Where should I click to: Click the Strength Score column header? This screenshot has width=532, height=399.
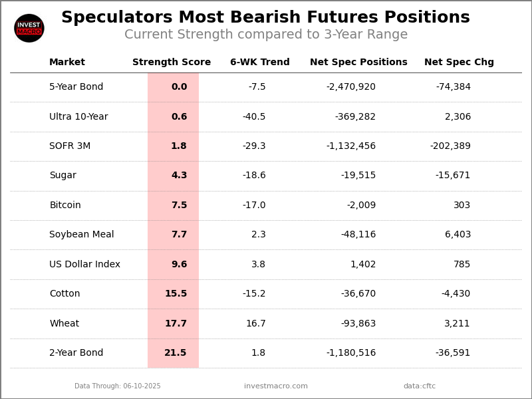(172, 63)
